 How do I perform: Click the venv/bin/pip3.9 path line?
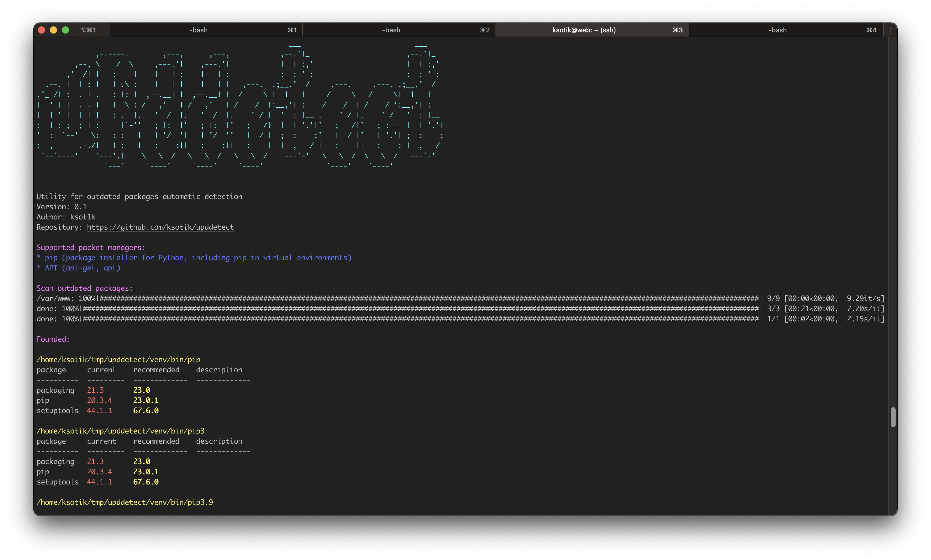click(124, 502)
